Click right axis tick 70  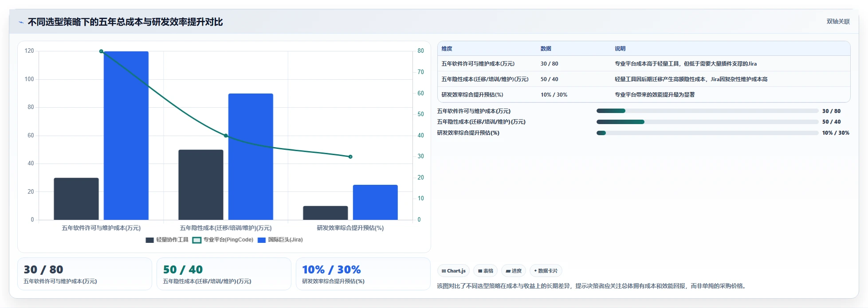click(x=420, y=72)
